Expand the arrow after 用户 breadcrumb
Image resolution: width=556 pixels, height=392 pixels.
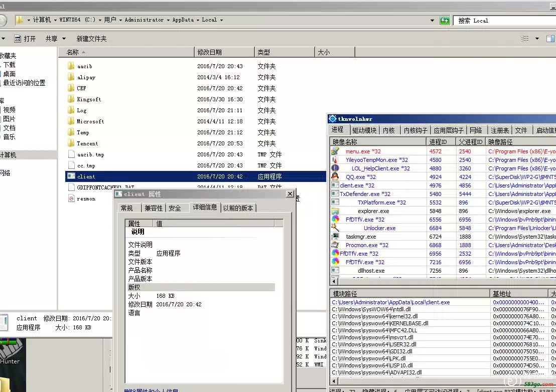coord(120,20)
